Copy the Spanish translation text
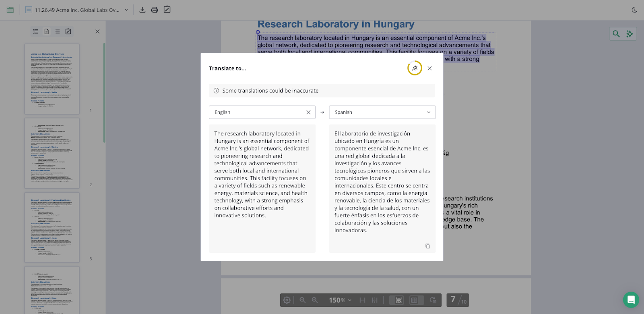This screenshot has width=644, height=314. (x=428, y=246)
